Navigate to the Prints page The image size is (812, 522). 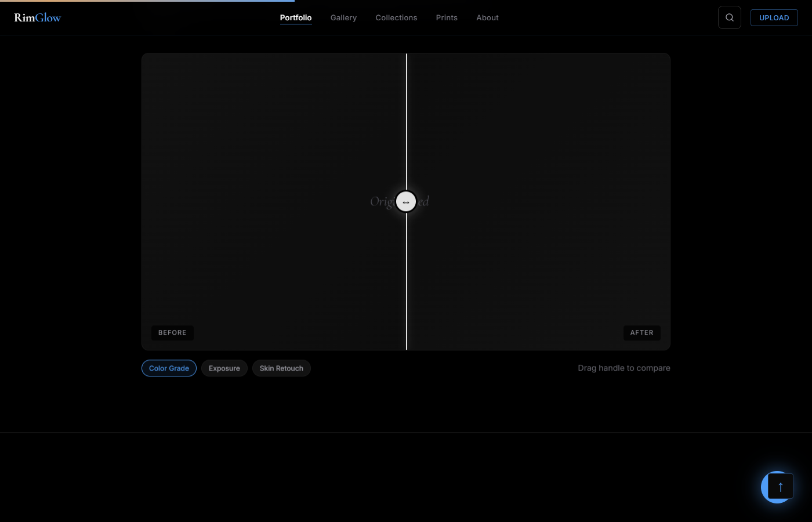447,17
